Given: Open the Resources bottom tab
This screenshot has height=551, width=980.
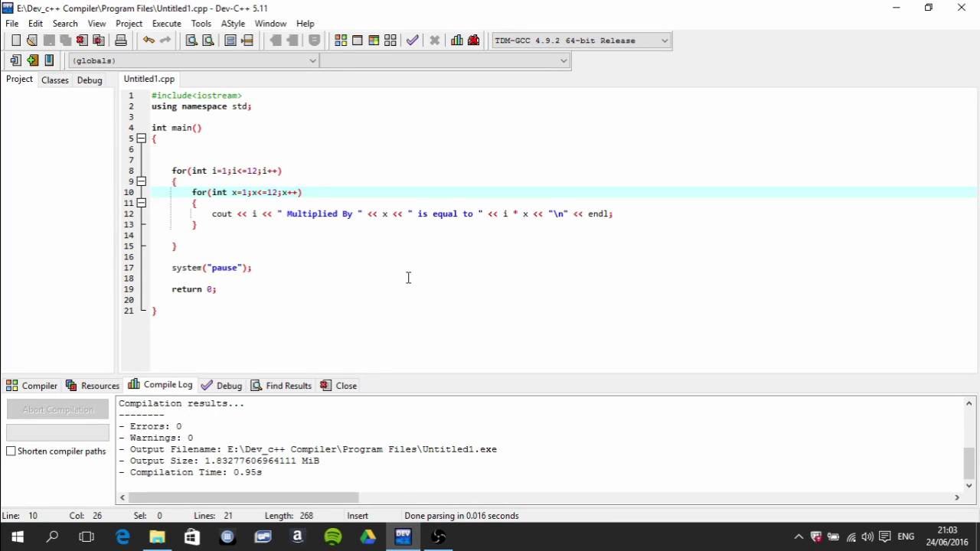Looking at the screenshot, I should pos(93,386).
